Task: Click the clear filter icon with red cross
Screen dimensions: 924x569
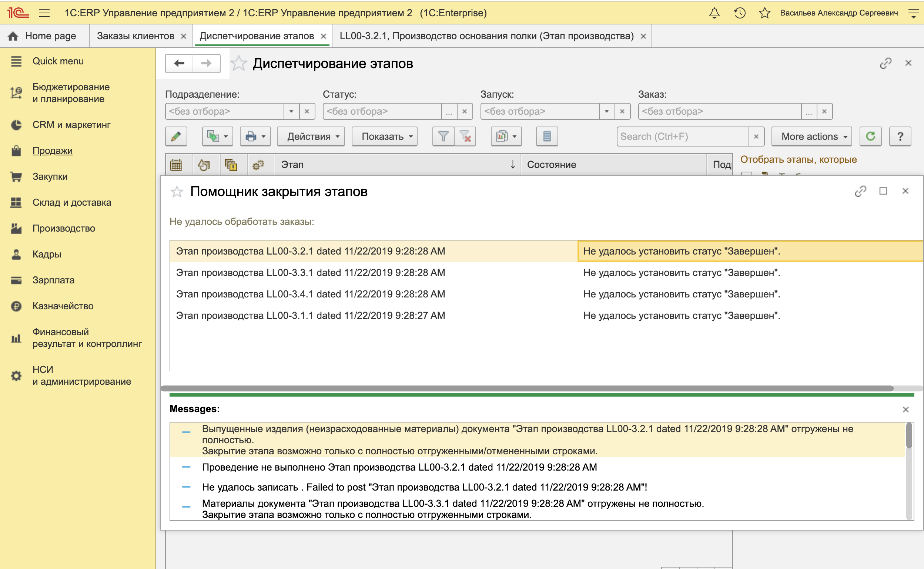Action: [x=465, y=136]
